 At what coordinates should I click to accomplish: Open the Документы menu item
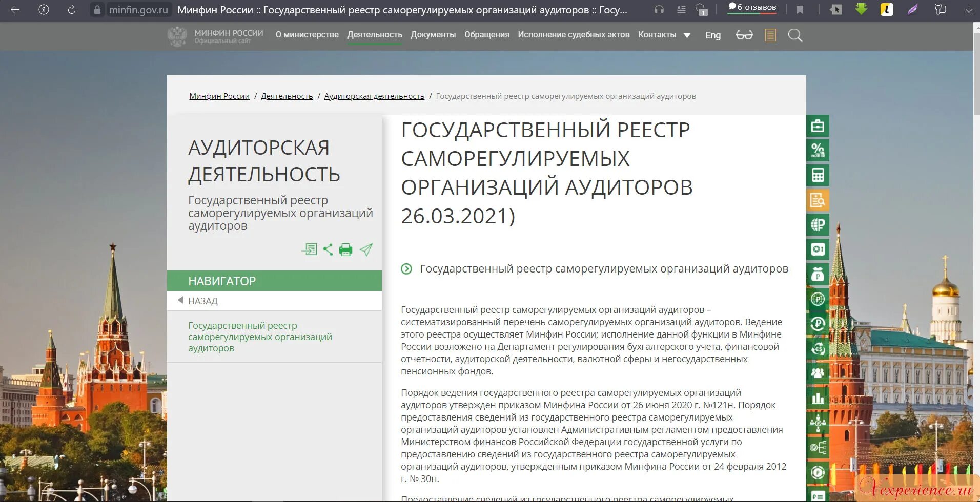pyautogui.click(x=433, y=35)
